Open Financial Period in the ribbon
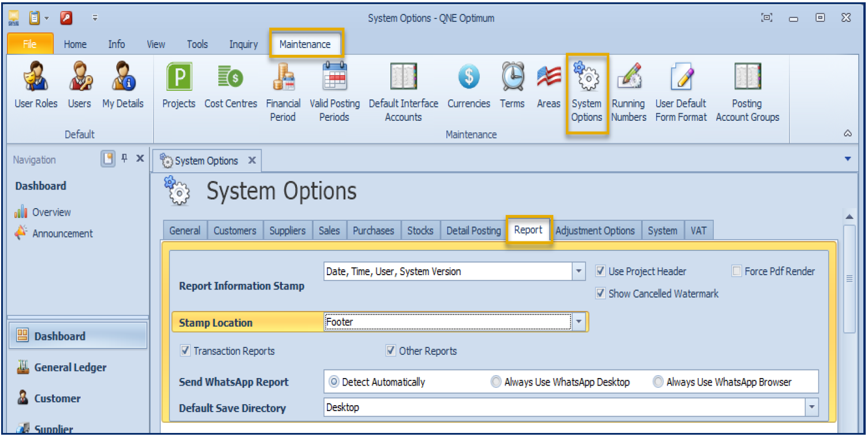Image resolution: width=868 pixels, height=437 pixels. [x=283, y=92]
